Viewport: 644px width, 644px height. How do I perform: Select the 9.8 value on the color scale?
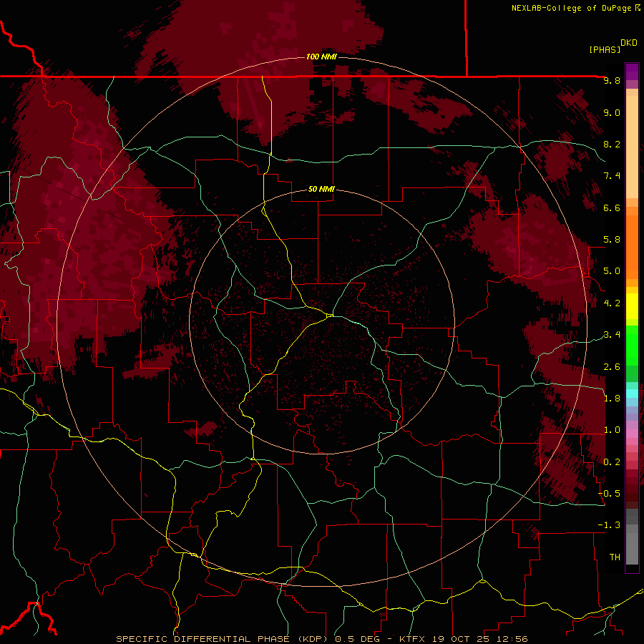pos(612,80)
